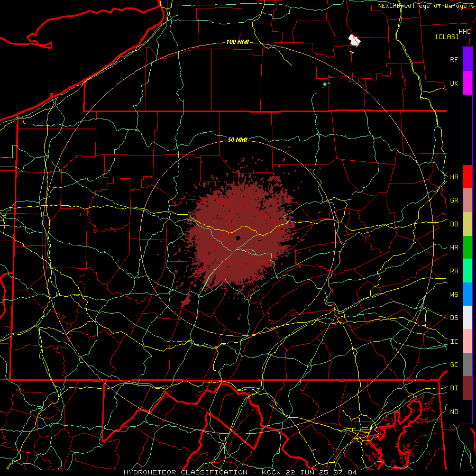The height and width of the screenshot is (476, 476).
Task: Click the magenta UK legend swatch
Action: click(467, 83)
